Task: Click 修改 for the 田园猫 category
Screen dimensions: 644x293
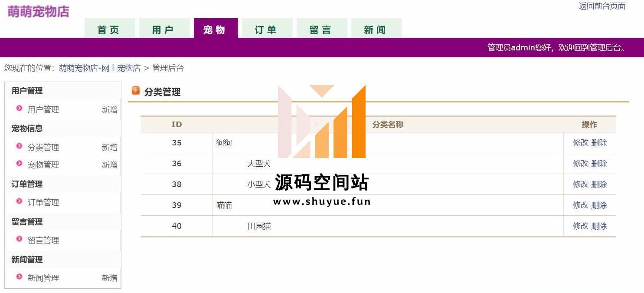Action: coord(580,226)
